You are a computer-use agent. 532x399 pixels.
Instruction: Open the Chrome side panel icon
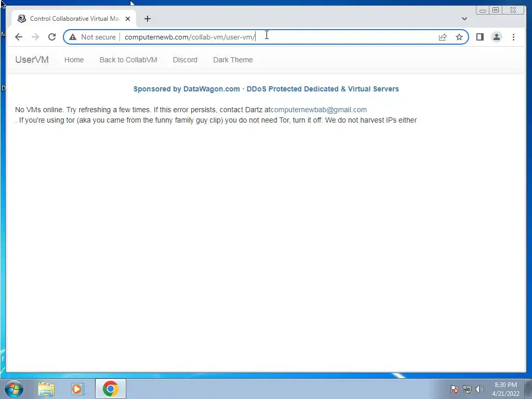pos(480,37)
